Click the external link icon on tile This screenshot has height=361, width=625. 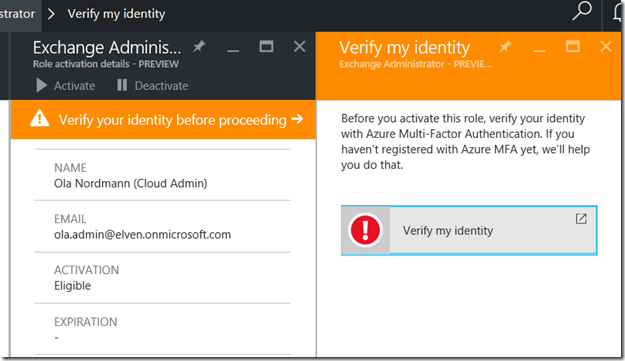click(581, 219)
